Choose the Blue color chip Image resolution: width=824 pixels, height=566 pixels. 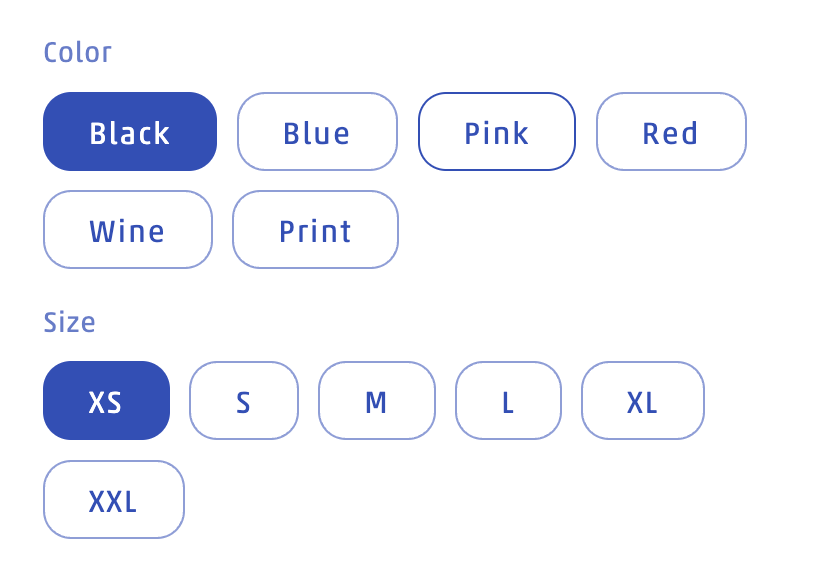pyautogui.click(x=317, y=132)
